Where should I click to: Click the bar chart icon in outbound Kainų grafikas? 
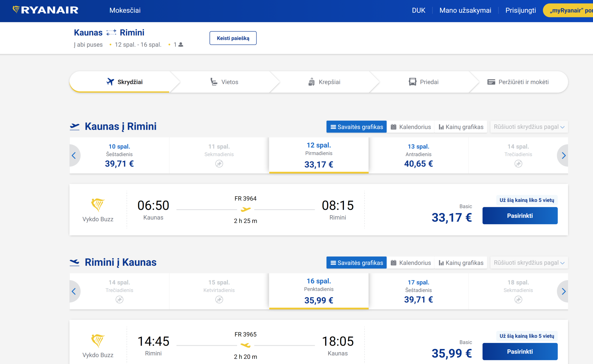[x=441, y=127]
